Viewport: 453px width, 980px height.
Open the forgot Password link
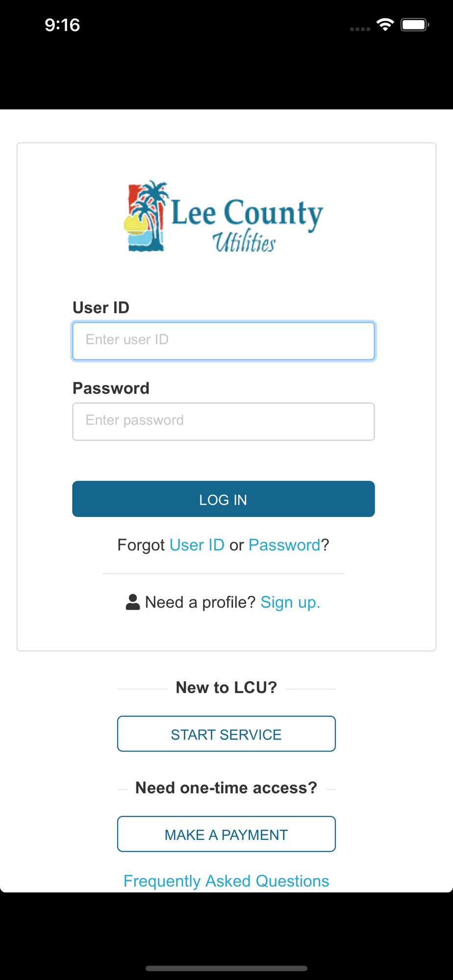pos(284,545)
